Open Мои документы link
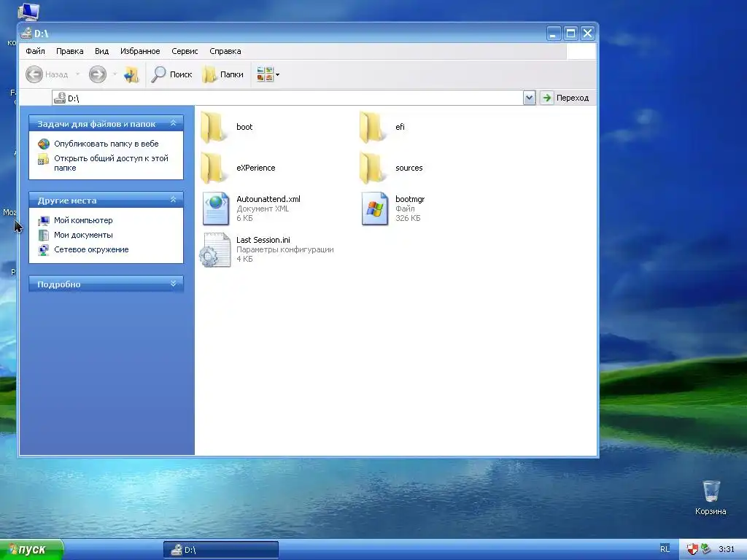This screenshot has height=560, width=747. [83, 235]
